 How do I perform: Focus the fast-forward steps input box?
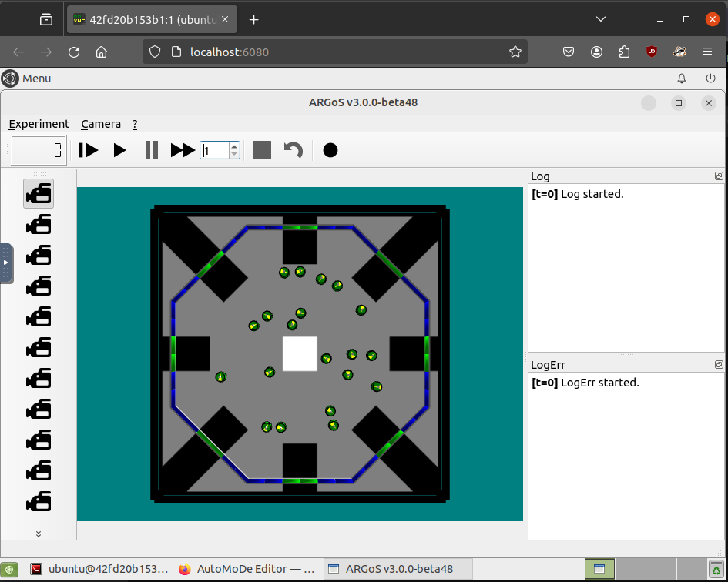tap(215, 150)
